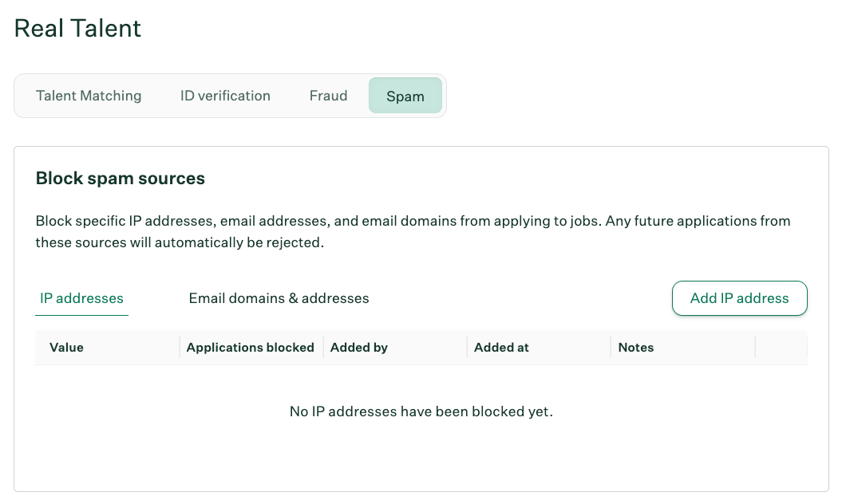View the Email domains & addresses list
Viewport: 842px width, 504px height.
pyautogui.click(x=279, y=298)
